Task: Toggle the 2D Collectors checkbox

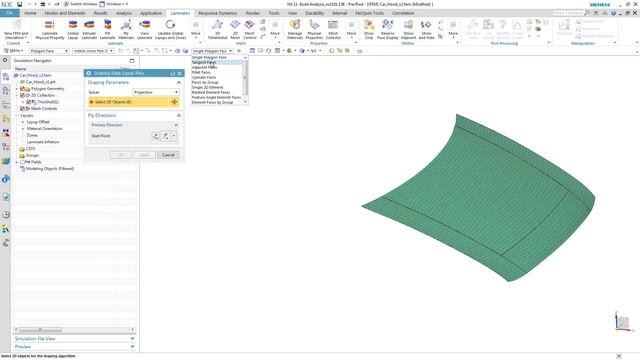Action: (x=22, y=95)
